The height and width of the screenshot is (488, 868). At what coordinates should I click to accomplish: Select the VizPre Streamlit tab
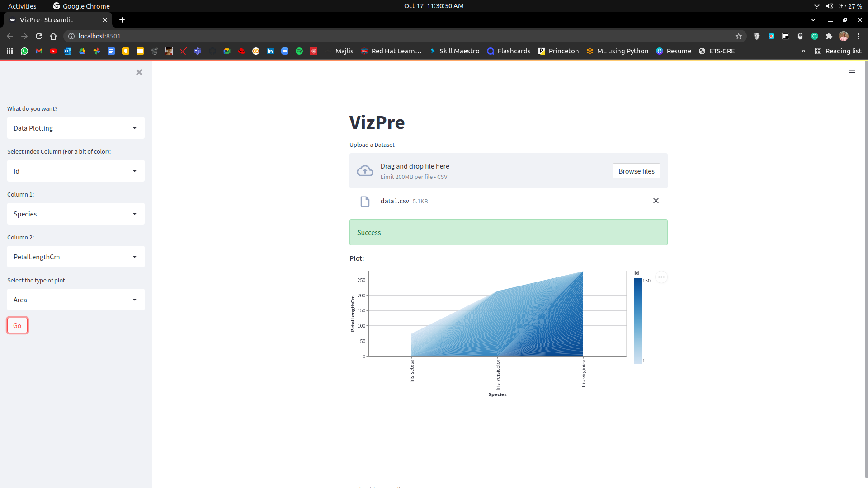[x=54, y=20]
